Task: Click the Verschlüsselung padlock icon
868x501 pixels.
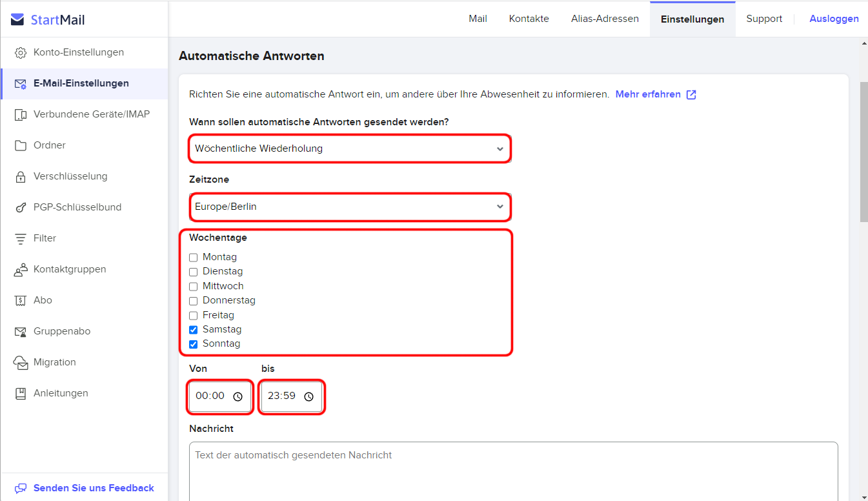Action: point(21,176)
